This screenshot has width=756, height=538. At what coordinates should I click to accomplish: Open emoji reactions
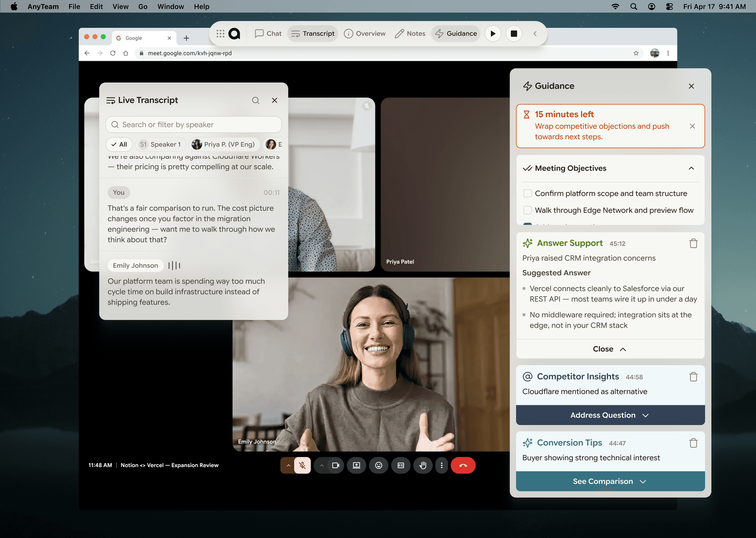pyautogui.click(x=379, y=465)
